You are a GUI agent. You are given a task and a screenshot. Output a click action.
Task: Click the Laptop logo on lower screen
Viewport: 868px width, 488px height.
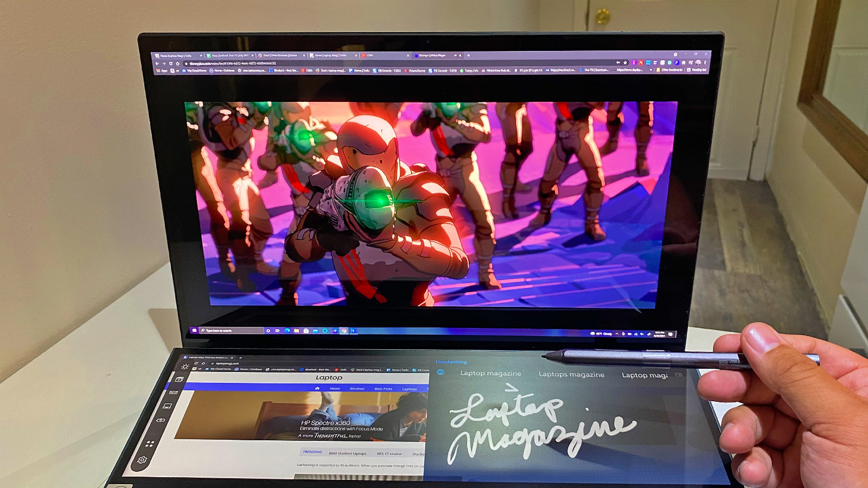pyautogui.click(x=329, y=377)
